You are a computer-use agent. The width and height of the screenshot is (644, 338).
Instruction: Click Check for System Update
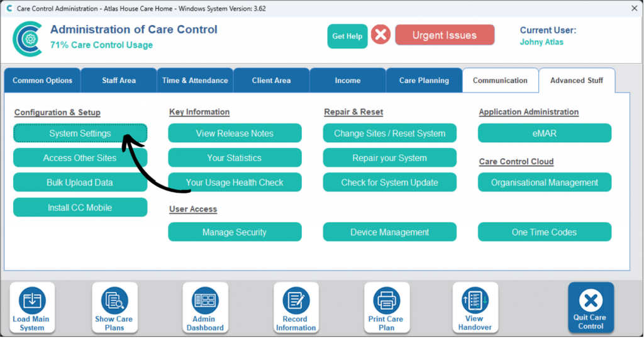390,183
